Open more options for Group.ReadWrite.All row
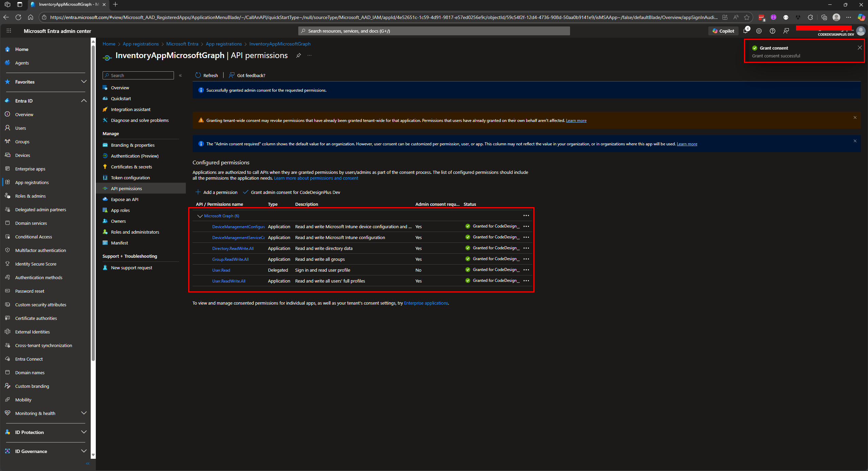The image size is (868, 471). click(x=526, y=259)
